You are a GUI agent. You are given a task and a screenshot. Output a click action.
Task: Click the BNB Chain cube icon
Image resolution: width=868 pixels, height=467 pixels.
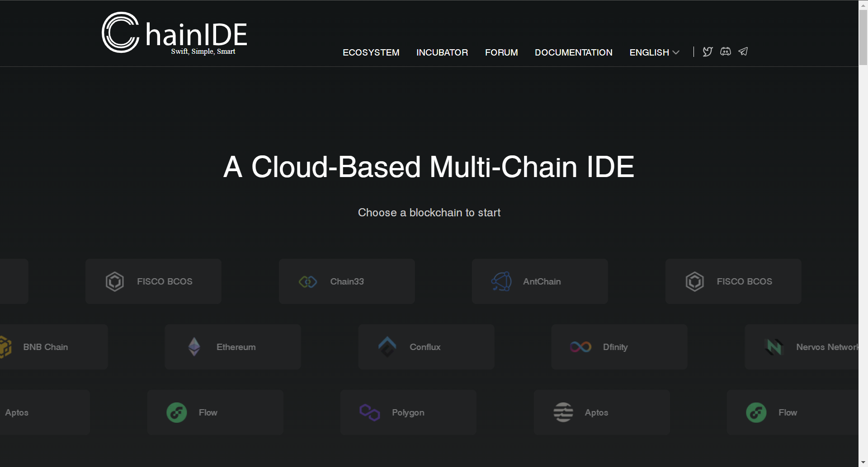coord(5,347)
